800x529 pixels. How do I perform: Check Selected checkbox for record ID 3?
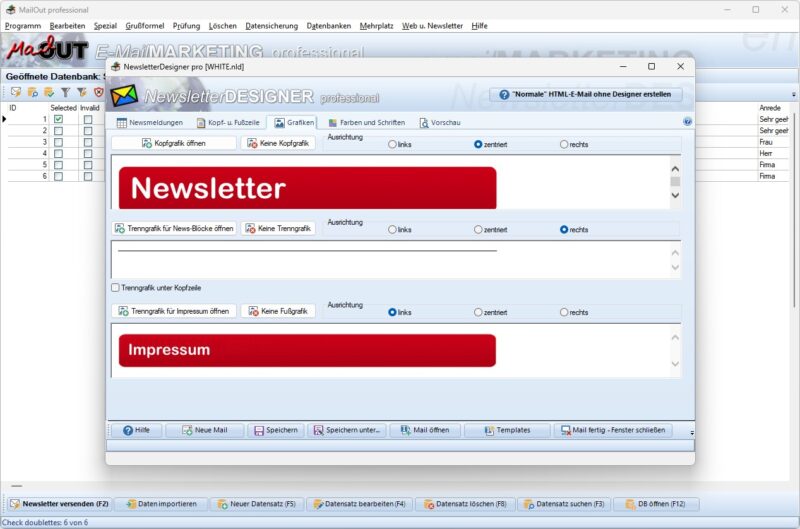click(58, 142)
